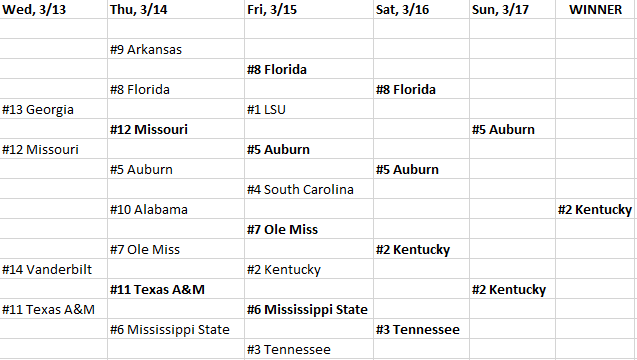Image resolution: width=637 pixels, height=360 pixels.
Task: Select the #14 Vanderbilt cell
Action: pos(54,269)
